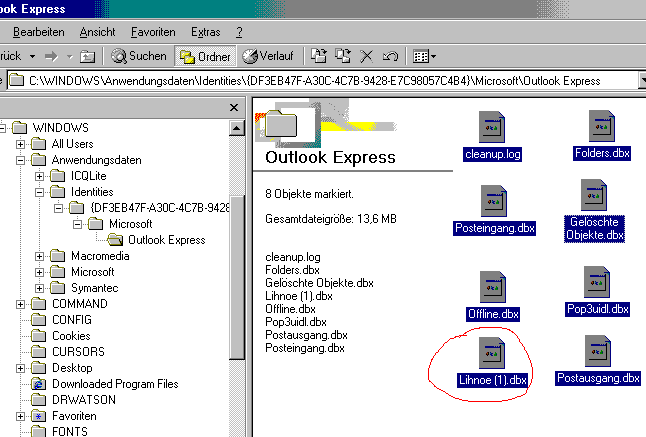Viewport: 646px width, 437px height.
Task: Open the address bar dropdown
Action: click(642, 80)
